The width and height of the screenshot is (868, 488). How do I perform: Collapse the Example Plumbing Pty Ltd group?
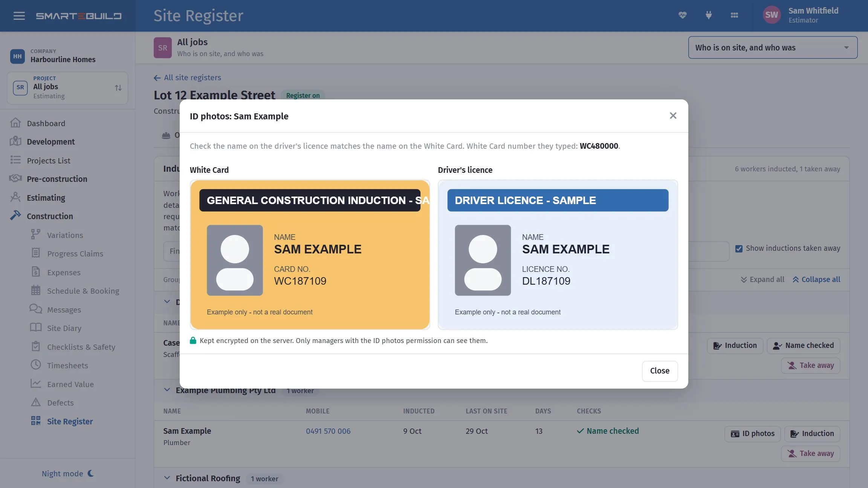click(x=167, y=390)
